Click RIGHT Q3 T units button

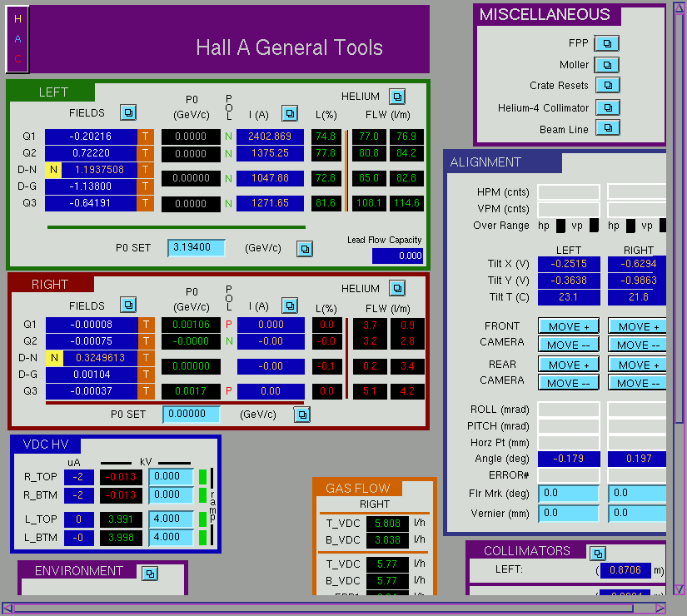[147, 390]
